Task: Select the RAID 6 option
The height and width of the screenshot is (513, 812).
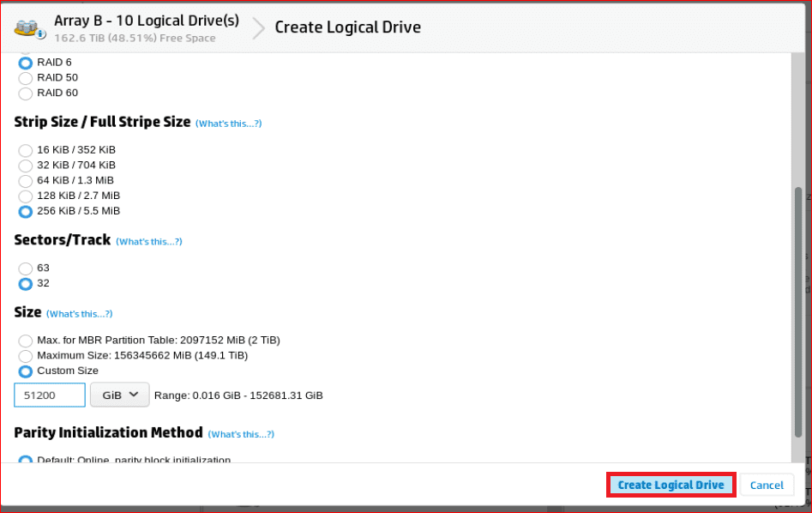Action: [x=26, y=63]
